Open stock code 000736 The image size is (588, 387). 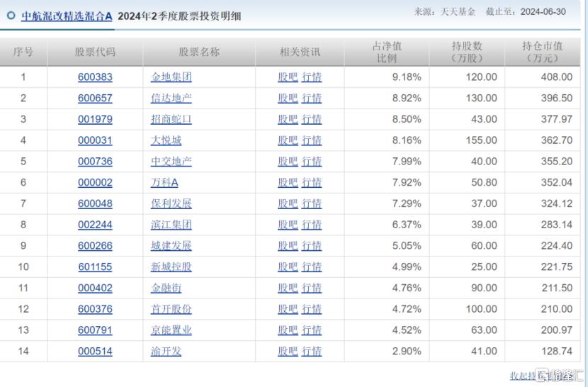pyautogui.click(x=95, y=161)
